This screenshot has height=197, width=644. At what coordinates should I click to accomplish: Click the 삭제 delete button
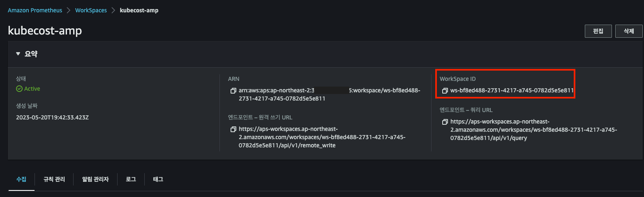629,31
